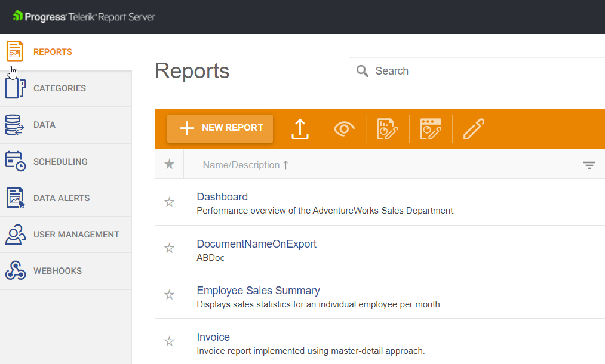
Task: Click the favorites star column header
Action: pos(170,164)
